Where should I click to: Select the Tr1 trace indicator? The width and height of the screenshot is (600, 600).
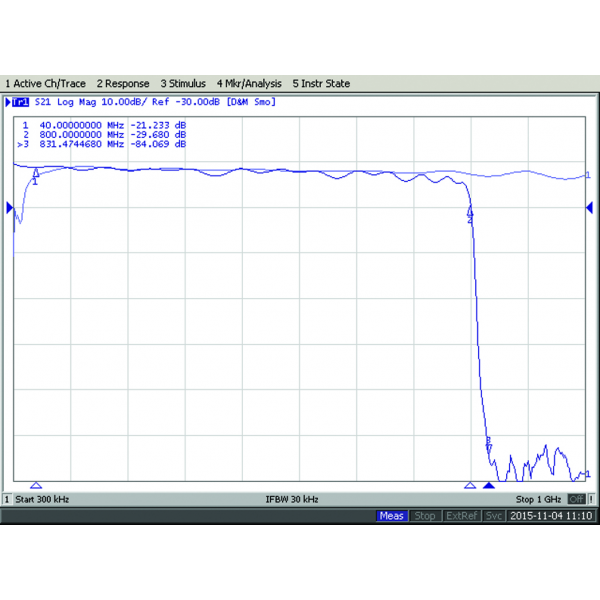click(18, 102)
